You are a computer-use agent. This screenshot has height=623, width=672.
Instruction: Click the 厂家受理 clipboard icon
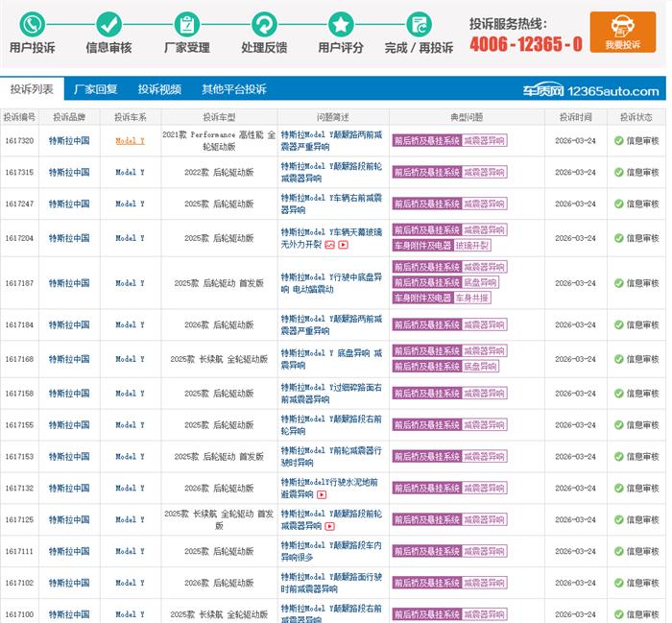tap(186, 24)
